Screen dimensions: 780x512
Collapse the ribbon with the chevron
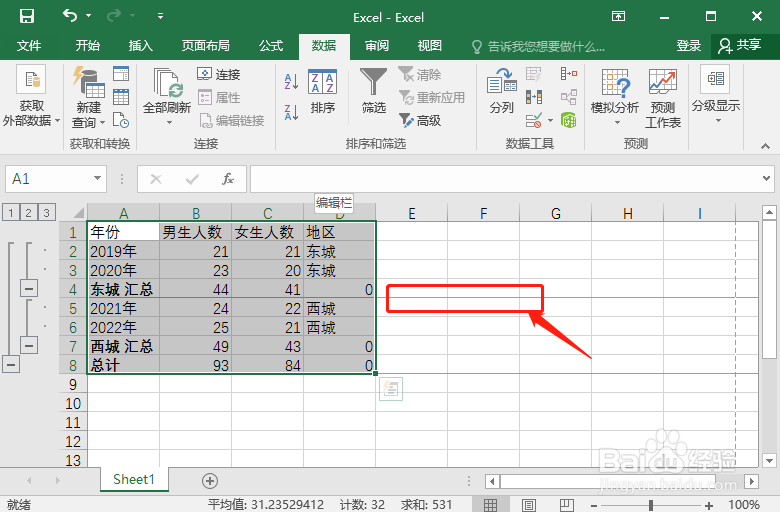(x=765, y=146)
